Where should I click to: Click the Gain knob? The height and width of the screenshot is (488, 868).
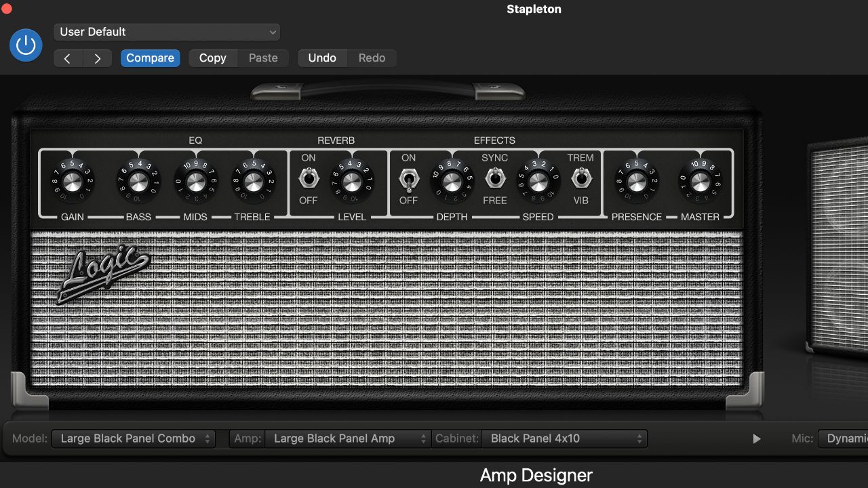tap(71, 182)
